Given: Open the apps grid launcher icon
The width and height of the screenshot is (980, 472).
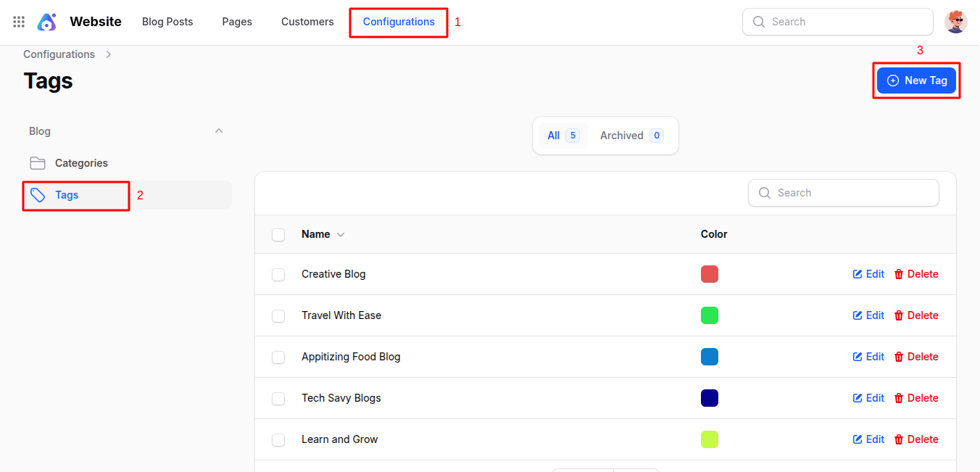Looking at the screenshot, I should pos(19,22).
